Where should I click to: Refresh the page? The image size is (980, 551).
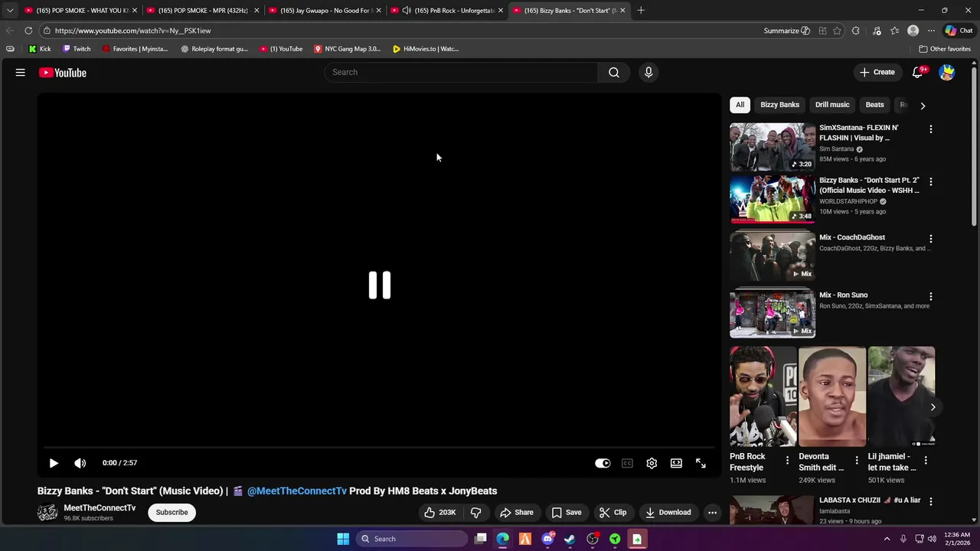[x=28, y=31]
